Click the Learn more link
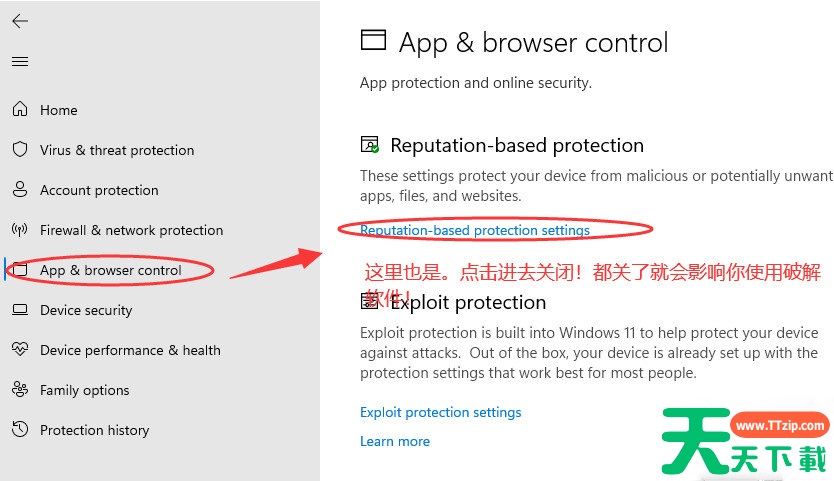Screen dimensions: 834x481 (x=395, y=441)
